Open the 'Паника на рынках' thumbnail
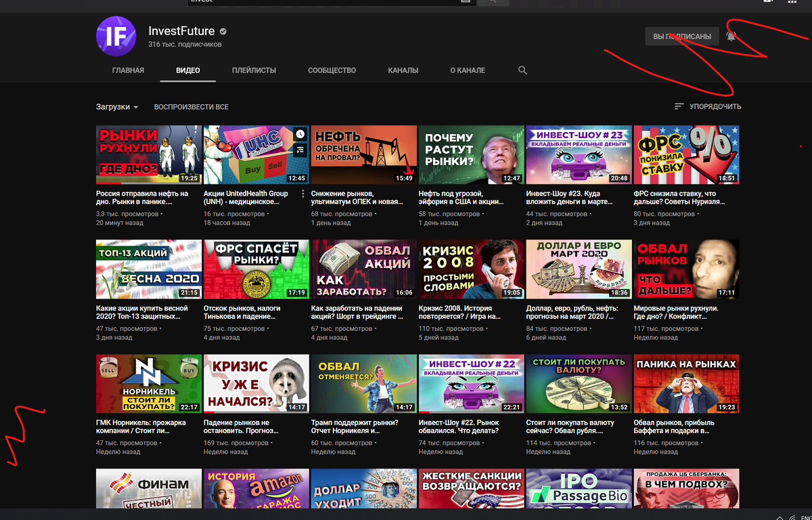 click(x=686, y=384)
